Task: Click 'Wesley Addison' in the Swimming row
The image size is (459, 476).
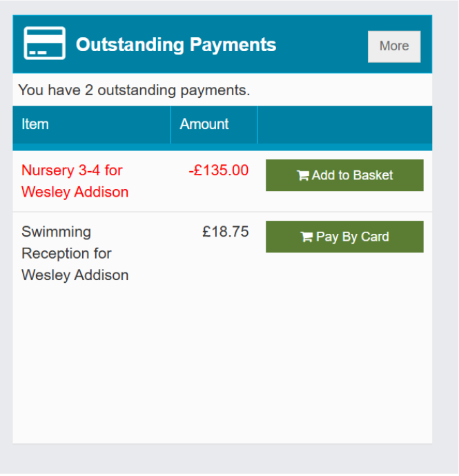Action: 75,275
